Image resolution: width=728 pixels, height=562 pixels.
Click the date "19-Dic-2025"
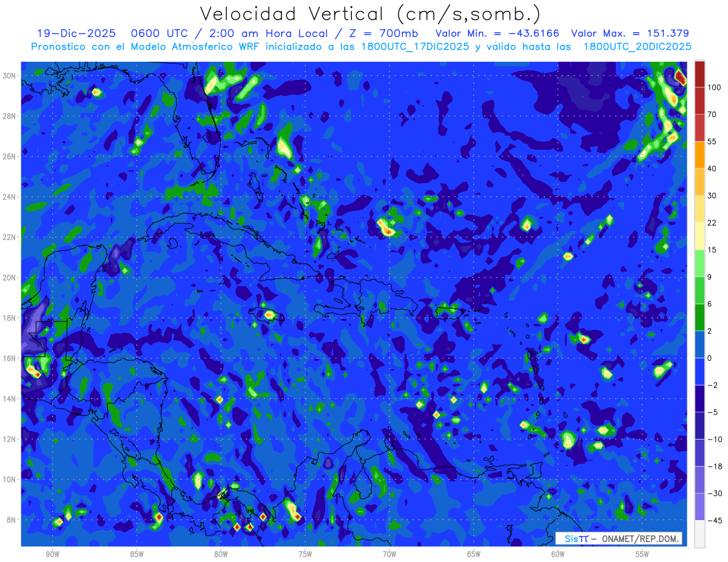click(77, 33)
